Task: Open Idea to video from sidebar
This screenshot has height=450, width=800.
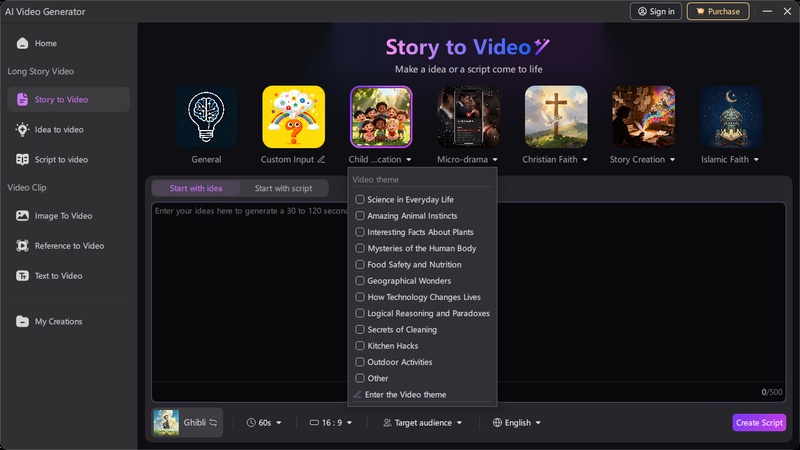Action: coord(68,130)
